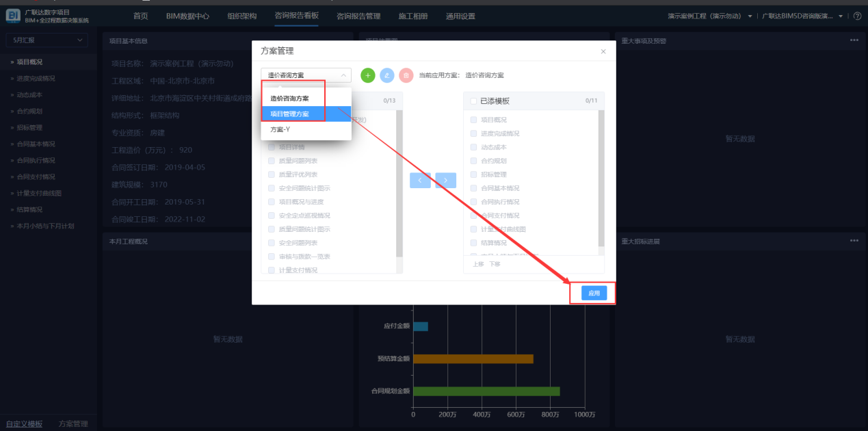Choose 项目管理方案 from the dropdown list
Image resolution: width=868 pixels, height=431 pixels.
(306, 114)
